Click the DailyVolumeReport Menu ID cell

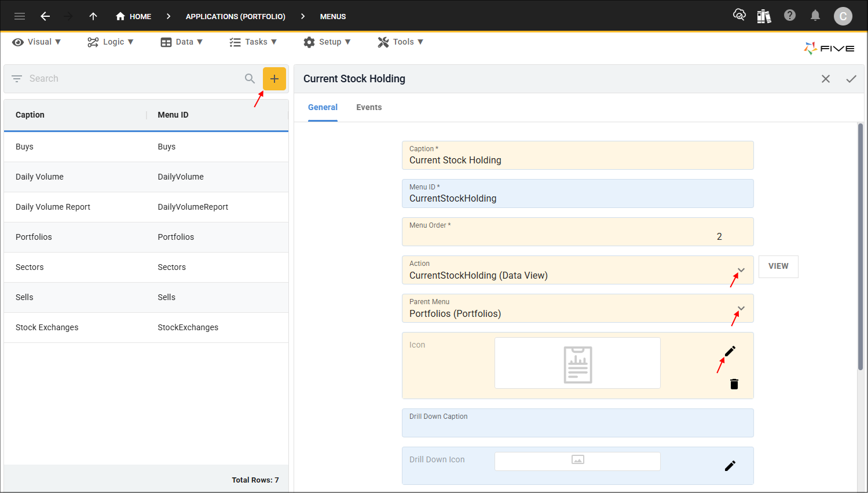pos(193,207)
